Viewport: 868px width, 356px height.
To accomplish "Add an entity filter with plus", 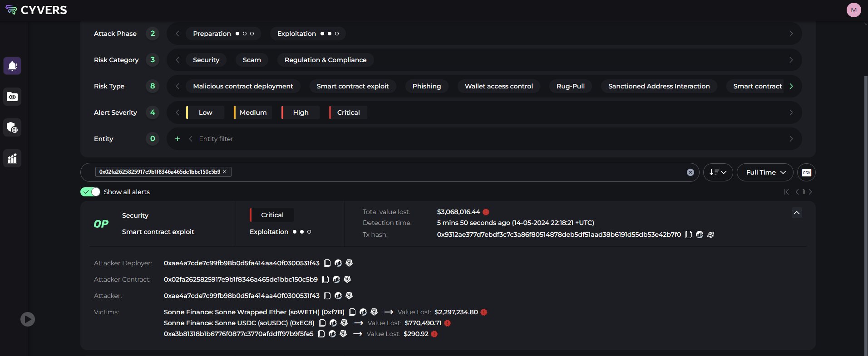I will click(x=178, y=139).
